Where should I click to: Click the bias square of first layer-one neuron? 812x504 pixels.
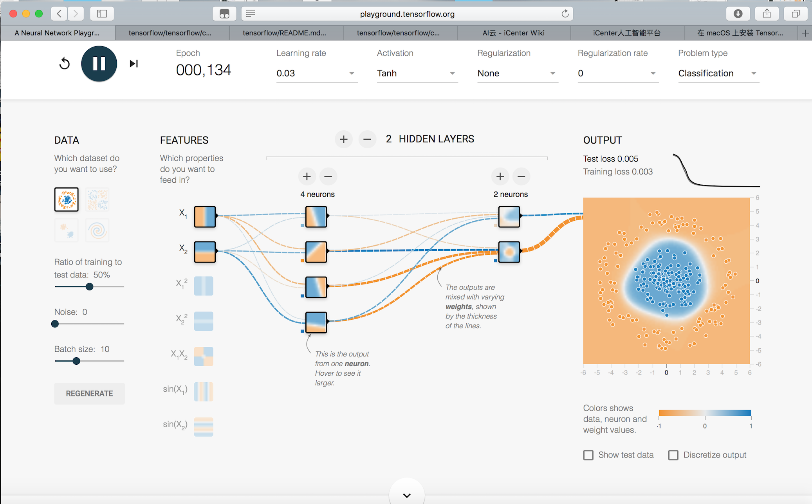pos(302,225)
